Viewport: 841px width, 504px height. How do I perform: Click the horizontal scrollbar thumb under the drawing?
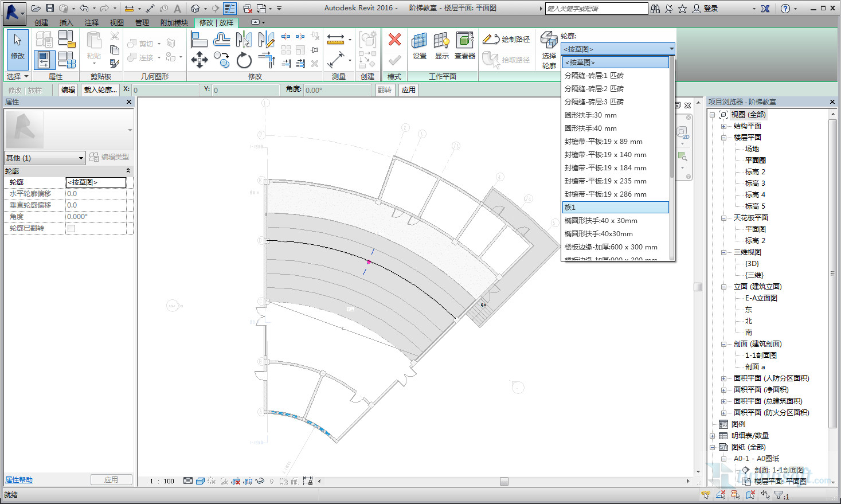coord(504,482)
